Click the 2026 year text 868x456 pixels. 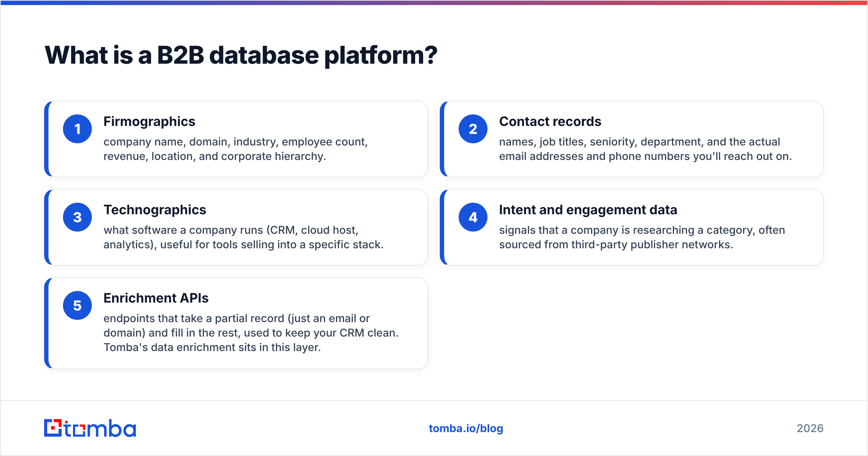(x=810, y=428)
